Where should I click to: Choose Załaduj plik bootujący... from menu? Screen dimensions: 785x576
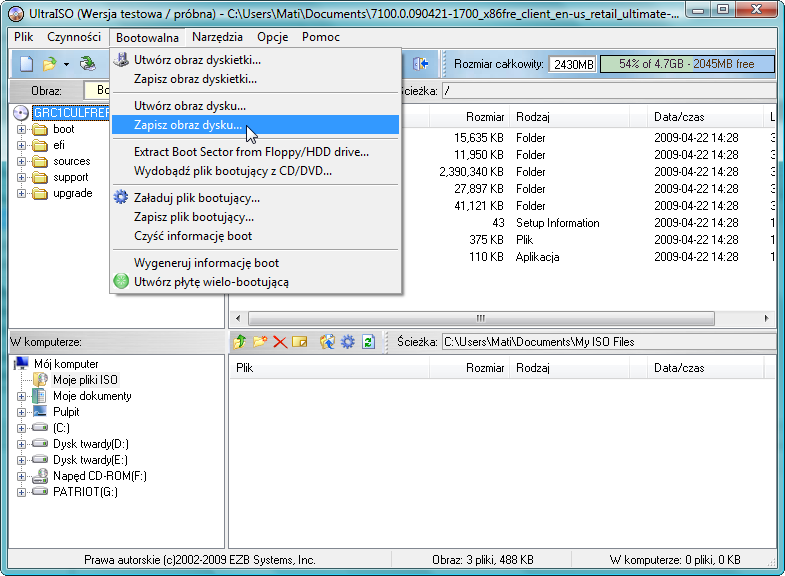tap(196, 198)
